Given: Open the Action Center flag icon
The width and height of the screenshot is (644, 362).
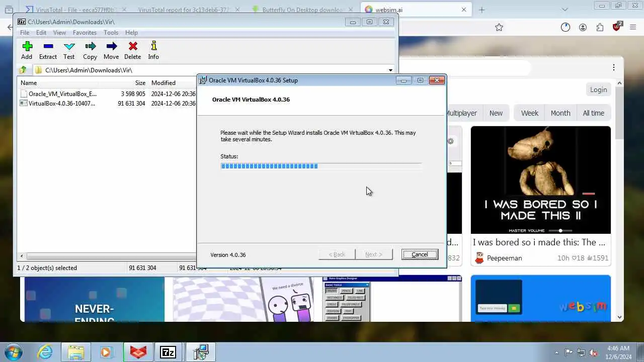Looking at the screenshot, I should click(x=569, y=353).
